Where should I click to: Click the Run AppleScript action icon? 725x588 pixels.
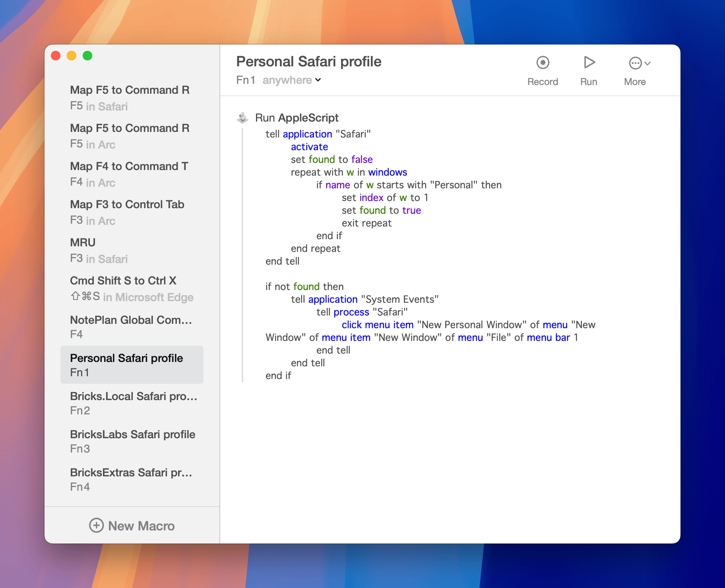point(243,118)
